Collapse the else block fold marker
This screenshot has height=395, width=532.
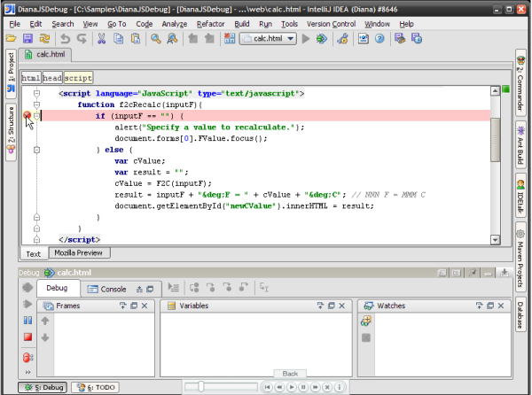point(37,150)
